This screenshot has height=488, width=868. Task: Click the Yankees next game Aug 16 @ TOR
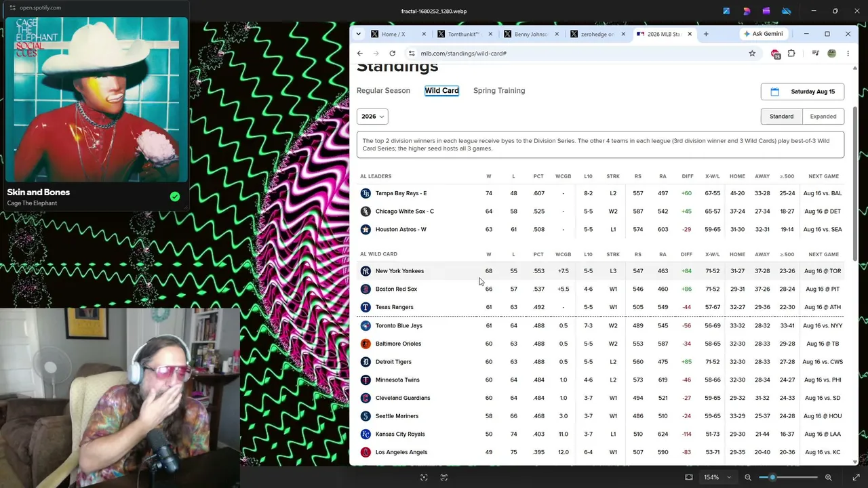point(823,271)
